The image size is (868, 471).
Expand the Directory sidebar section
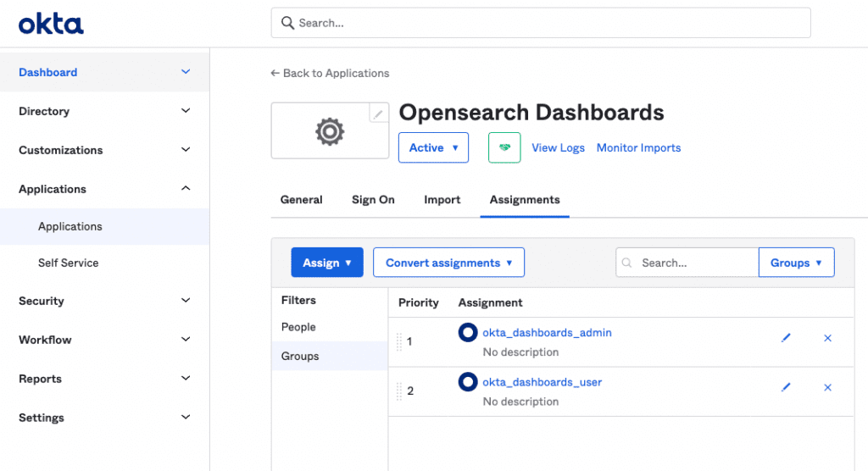coord(104,111)
